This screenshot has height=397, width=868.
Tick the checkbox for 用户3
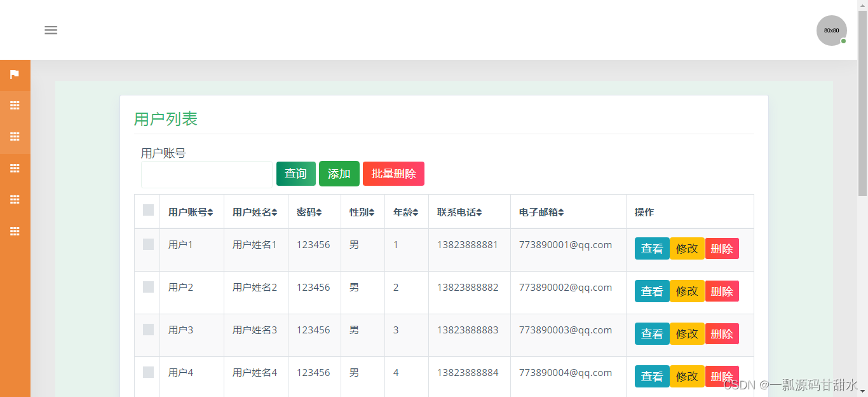point(148,330)
